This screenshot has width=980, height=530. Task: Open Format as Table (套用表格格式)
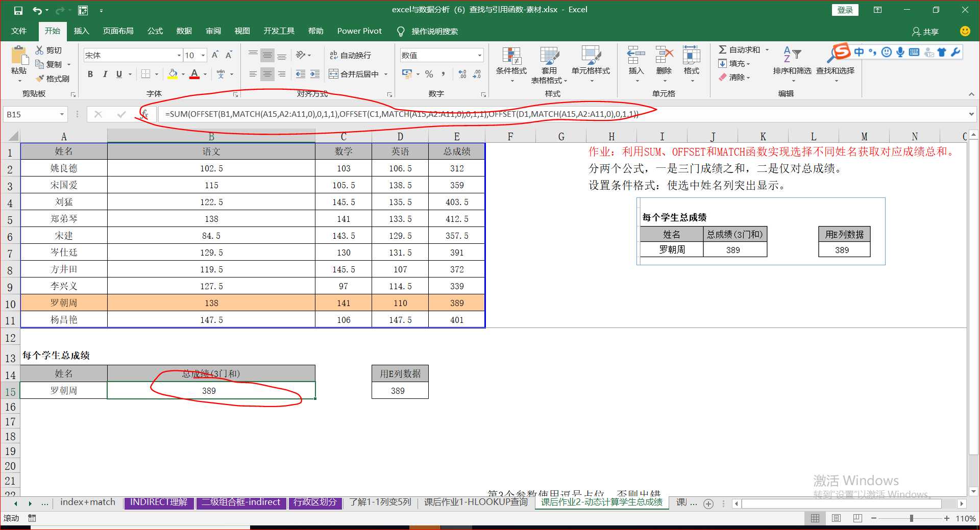point(549,65)
